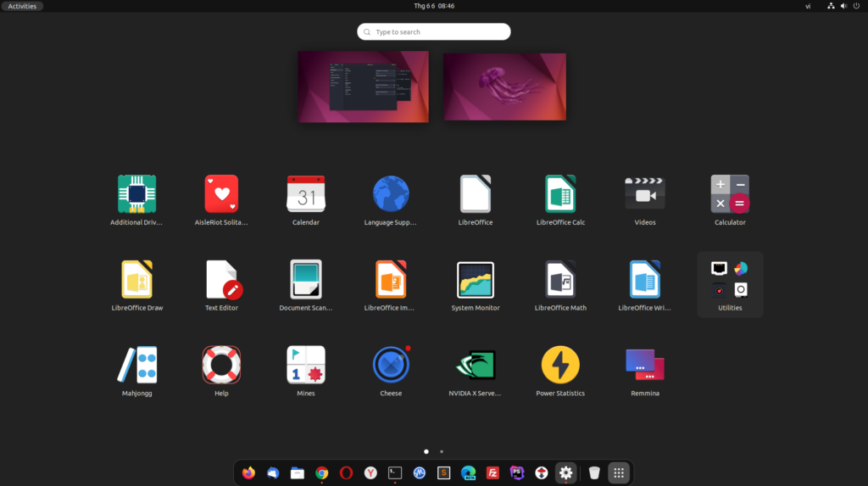
Task: Open the Cheese webcam app
Action: (391, 366)
